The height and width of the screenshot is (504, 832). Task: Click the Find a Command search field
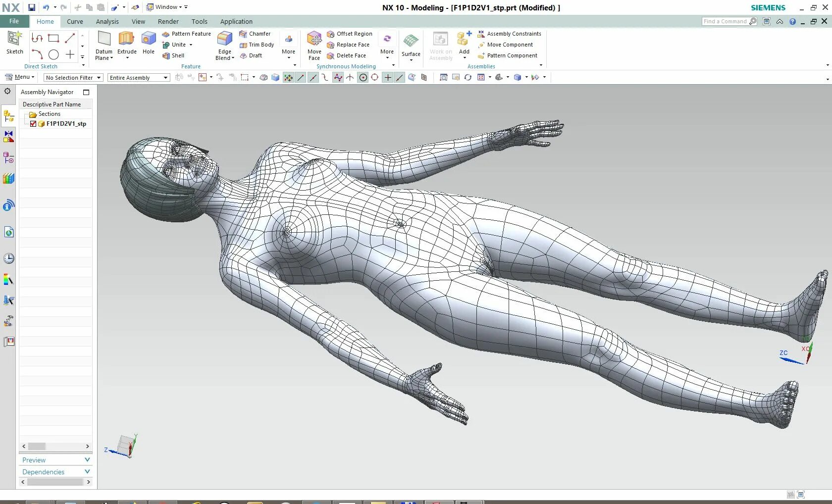[x=729, y=21]
